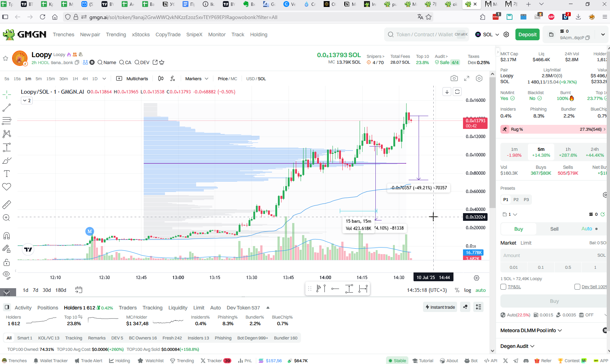
Task: Open the Markers dropdown
Action: pos(196,79)
